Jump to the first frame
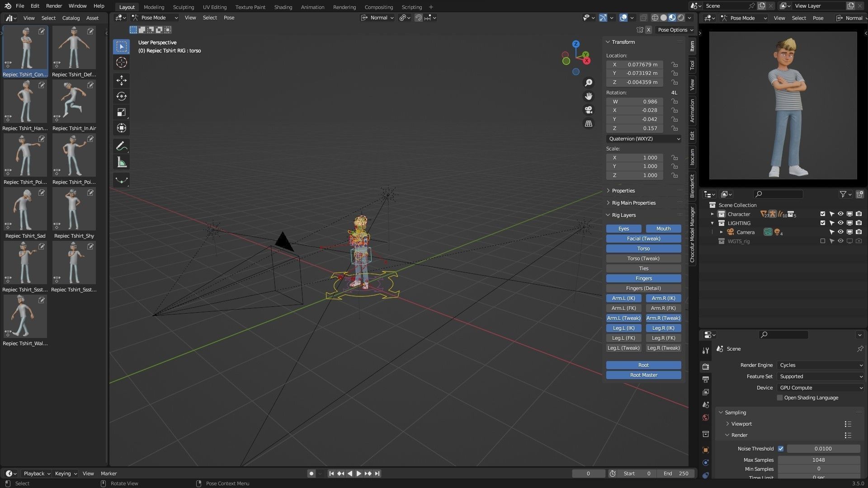Image resolution: width=868 pixels, height=488 pixels. (331, 474)
